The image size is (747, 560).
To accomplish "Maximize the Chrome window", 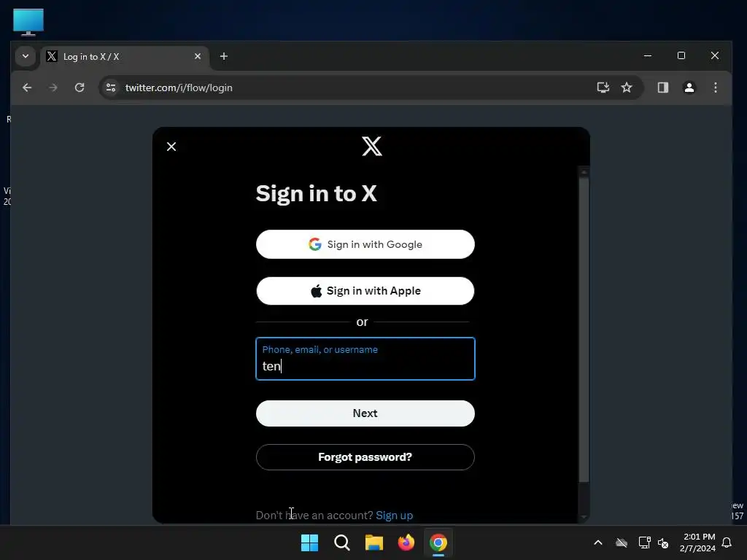I will click(681, 55).
